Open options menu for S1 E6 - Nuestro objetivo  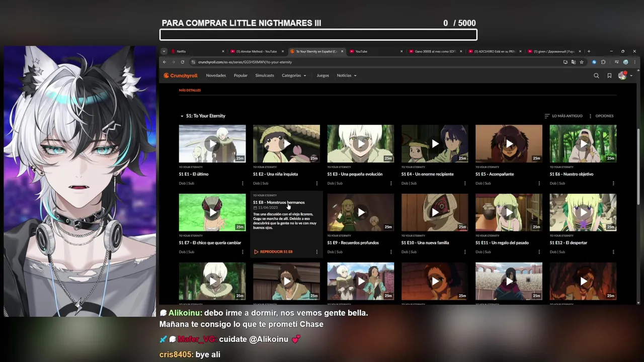613,183
